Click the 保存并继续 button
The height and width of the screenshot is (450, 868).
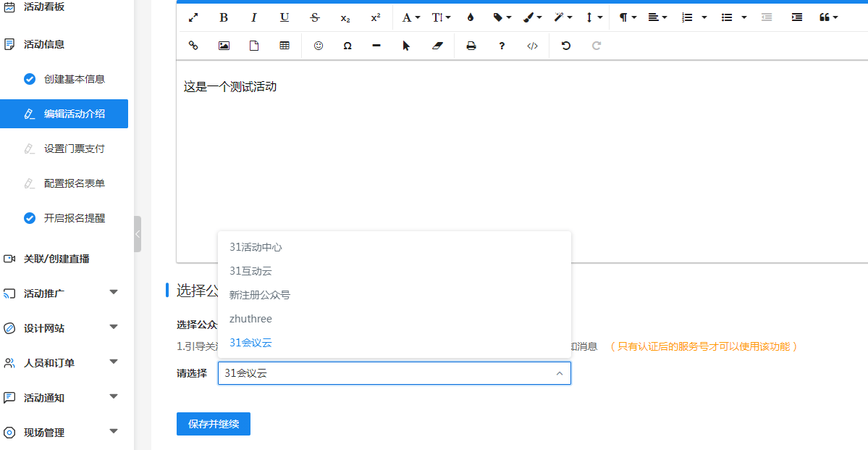click(213, 424)
